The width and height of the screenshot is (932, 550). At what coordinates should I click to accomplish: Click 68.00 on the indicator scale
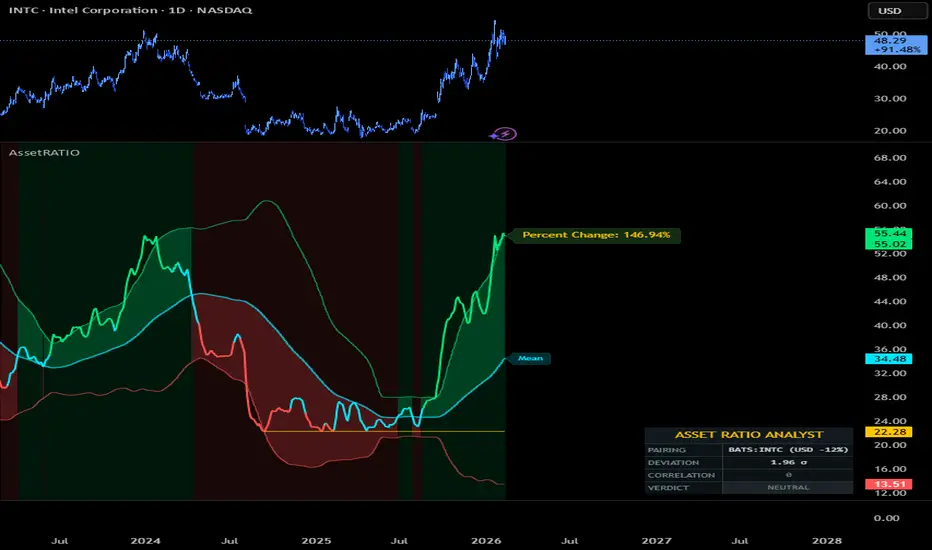click(890, 158)
